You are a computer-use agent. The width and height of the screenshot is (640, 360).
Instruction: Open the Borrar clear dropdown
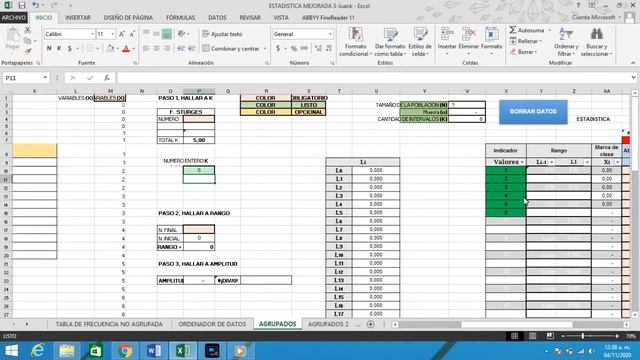click(x=524, y=52)
